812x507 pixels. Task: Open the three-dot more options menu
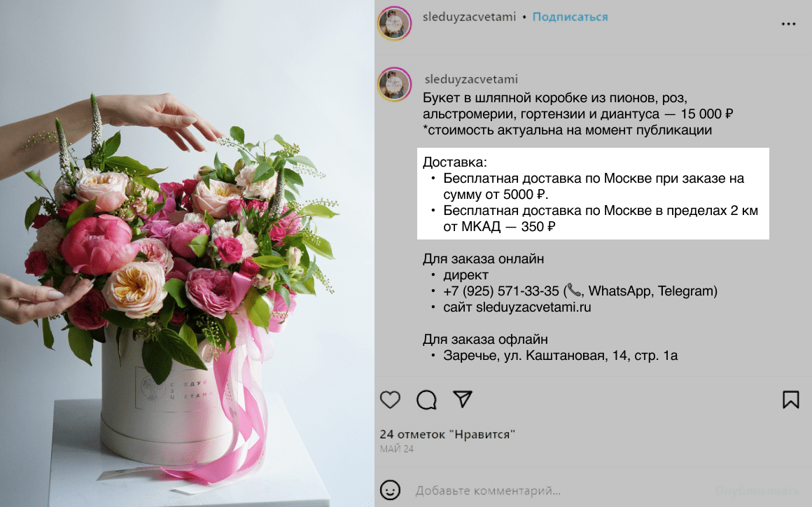coord(788,24)
